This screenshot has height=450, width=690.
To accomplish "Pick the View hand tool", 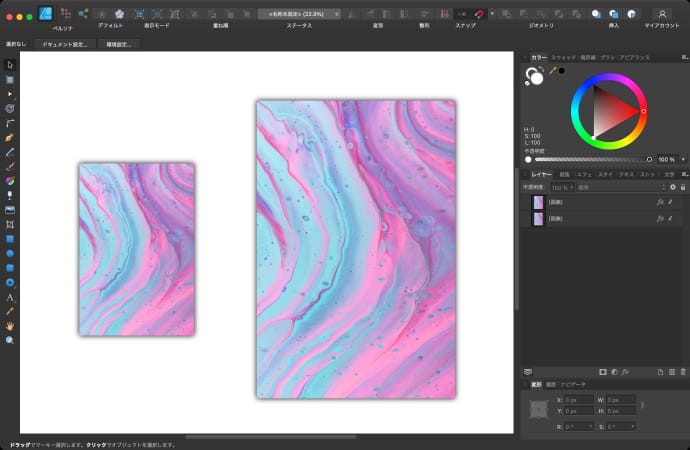I will (10, 326).
